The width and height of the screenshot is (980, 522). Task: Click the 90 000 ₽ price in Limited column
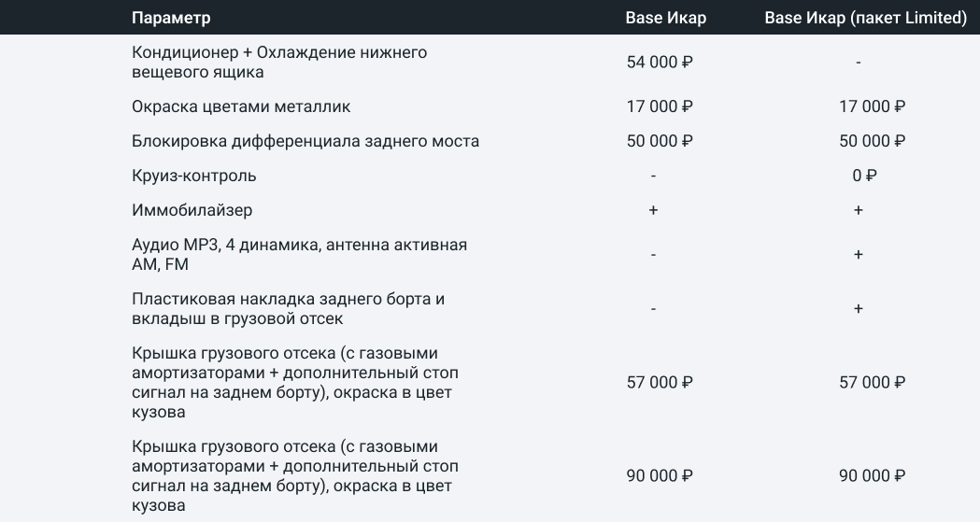tap(872, 475)
